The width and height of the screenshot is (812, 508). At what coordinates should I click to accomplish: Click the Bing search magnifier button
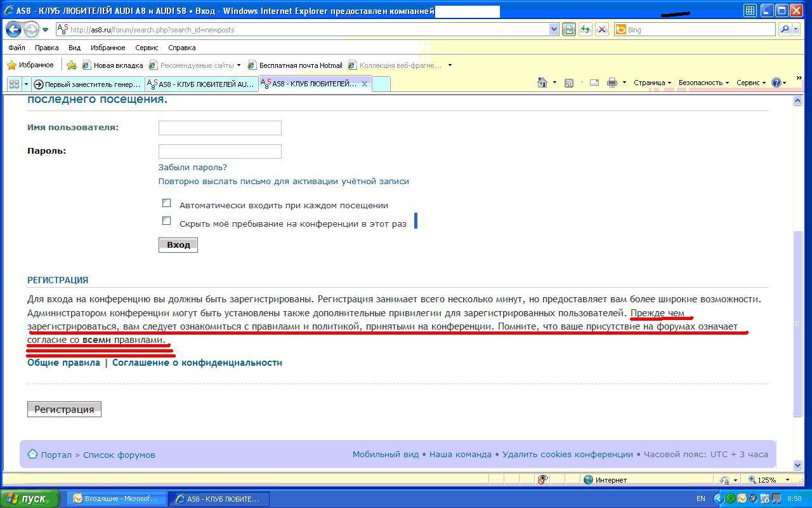point(785,29)
